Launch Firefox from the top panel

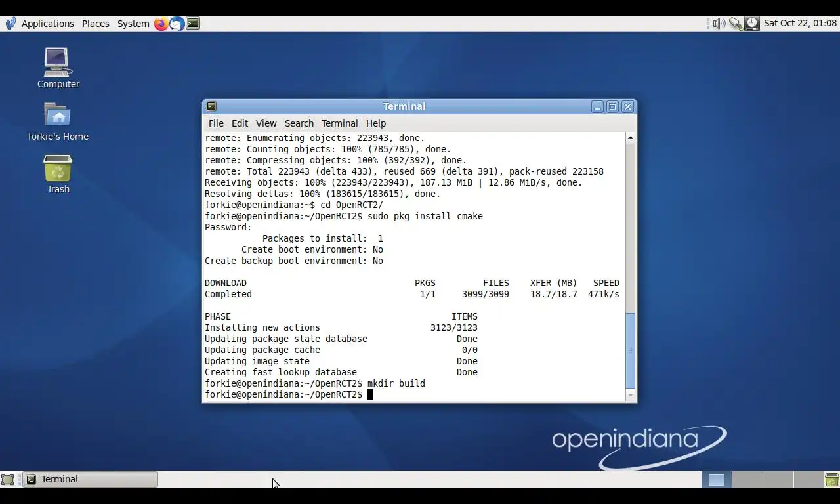(161, 24)
